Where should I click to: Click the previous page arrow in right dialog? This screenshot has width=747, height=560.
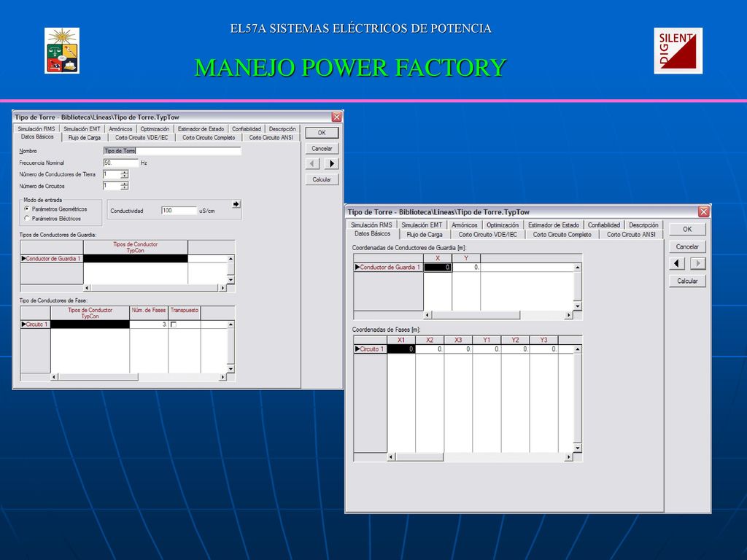point(677,263)
